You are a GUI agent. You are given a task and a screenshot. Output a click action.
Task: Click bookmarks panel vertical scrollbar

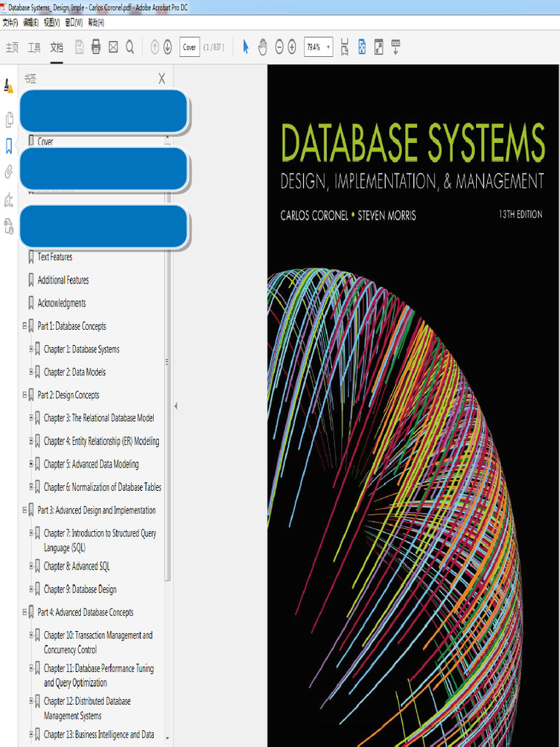(x=167, y=361)
